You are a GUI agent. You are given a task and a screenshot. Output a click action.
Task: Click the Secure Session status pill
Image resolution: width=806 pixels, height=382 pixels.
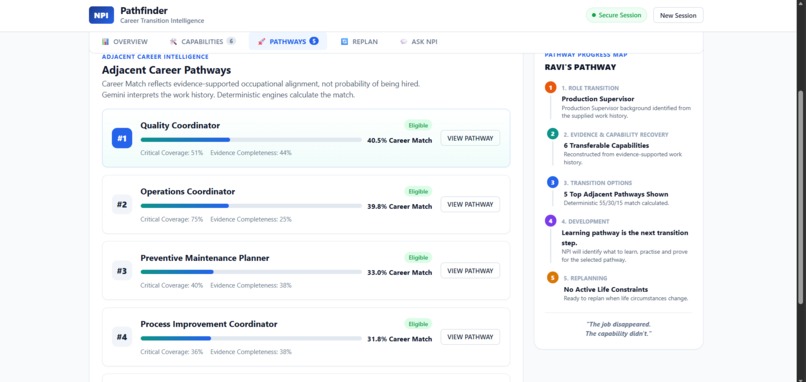pyautogui.click(x=616, y=15)
